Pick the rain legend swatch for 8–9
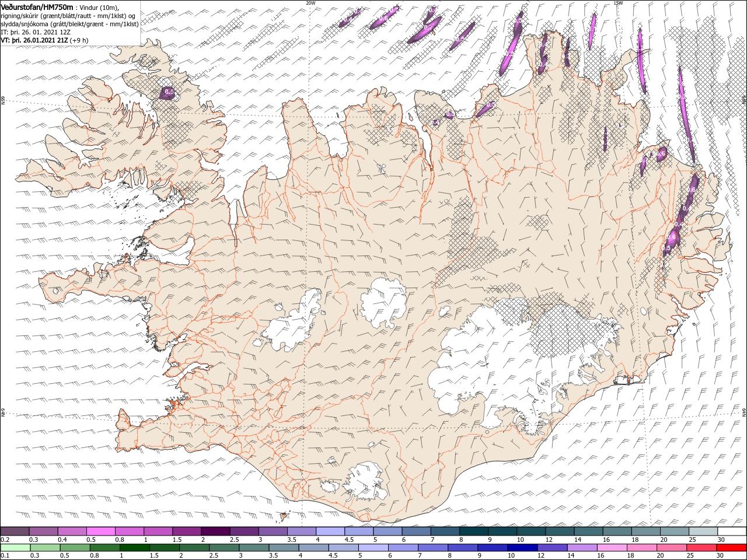This screenshot has height=560, width=747. [x=462, y=548]
